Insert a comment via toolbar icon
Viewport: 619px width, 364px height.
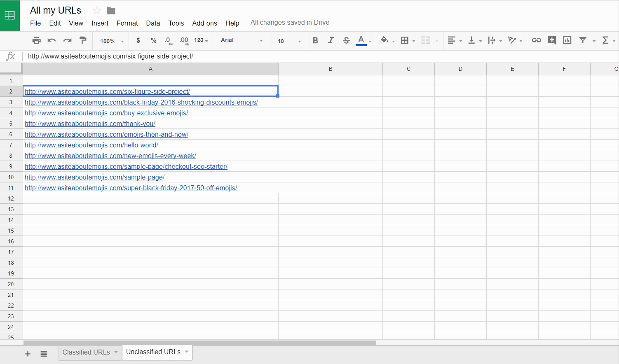coord(552,40)
